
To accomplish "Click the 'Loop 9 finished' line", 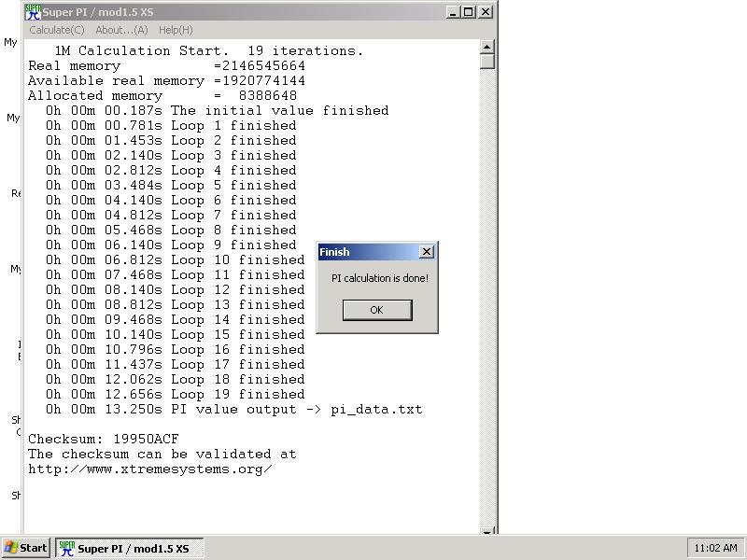I will [x=171, y=245].
